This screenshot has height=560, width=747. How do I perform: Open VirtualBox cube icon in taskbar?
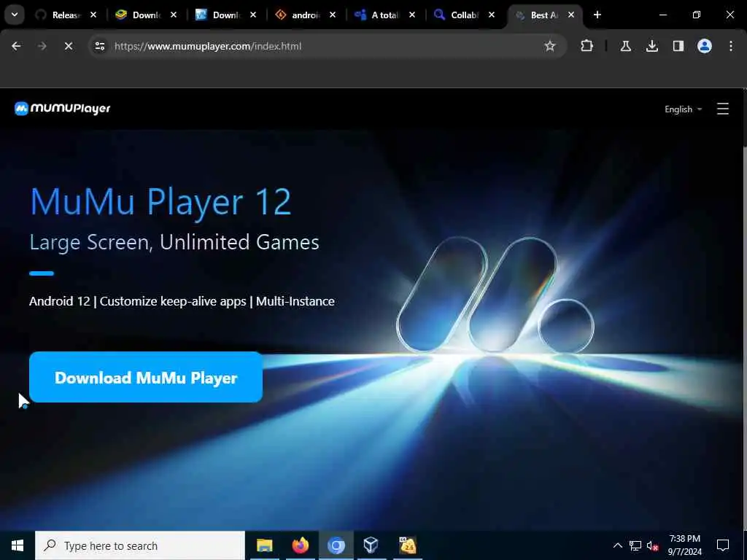click(x=371, y=545)
